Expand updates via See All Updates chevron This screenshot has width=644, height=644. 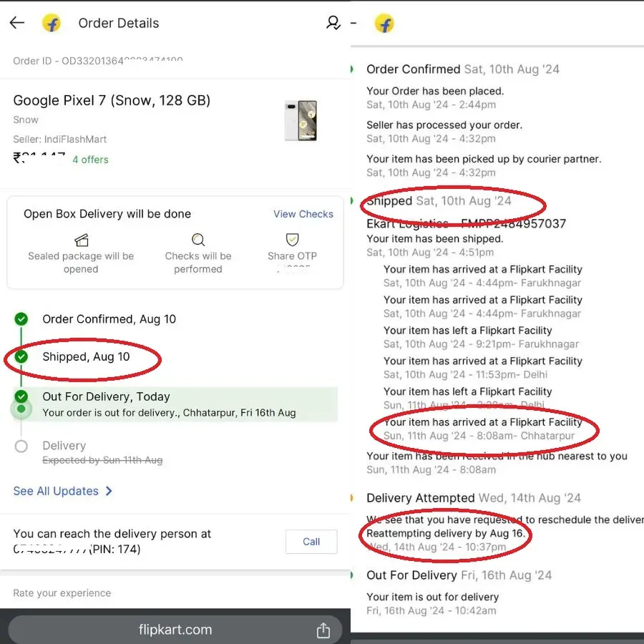(x=109, y=491)
